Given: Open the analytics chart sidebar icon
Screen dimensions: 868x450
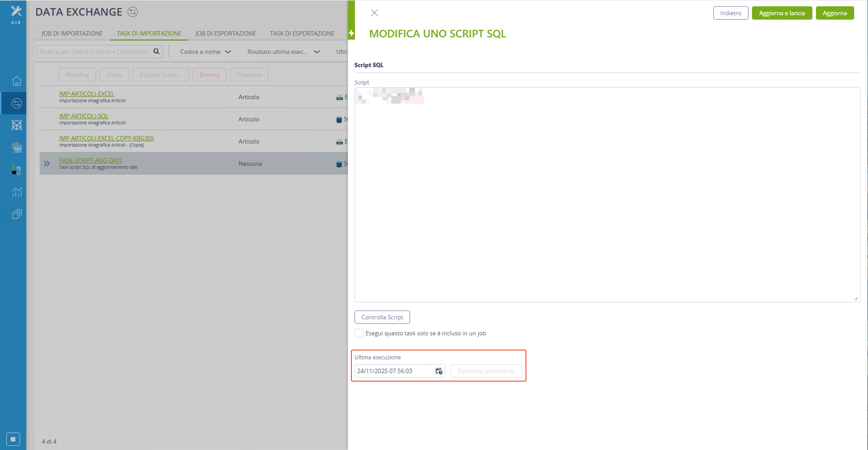Looking at the screenshot, I should coord(16,192).
